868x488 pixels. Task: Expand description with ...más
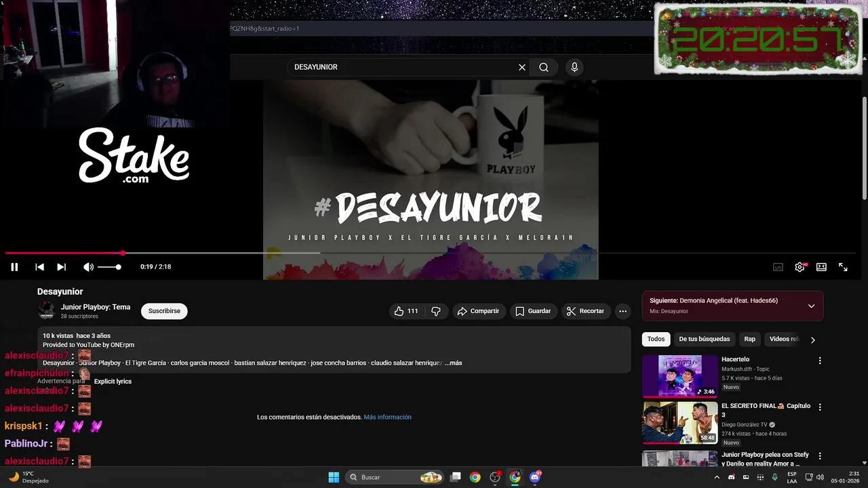tap(453, 363)
